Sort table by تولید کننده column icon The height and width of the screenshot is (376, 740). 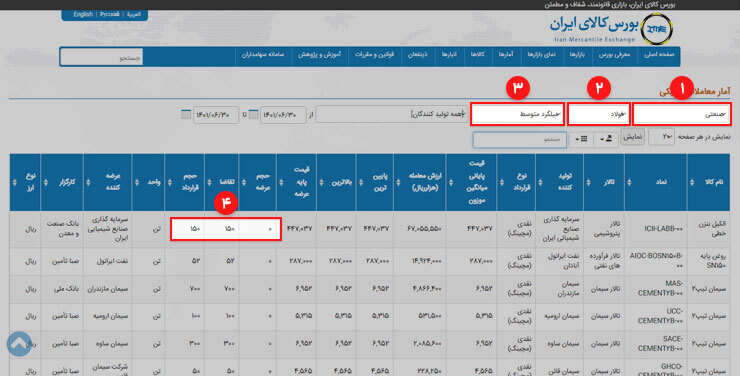coord(540,182)
